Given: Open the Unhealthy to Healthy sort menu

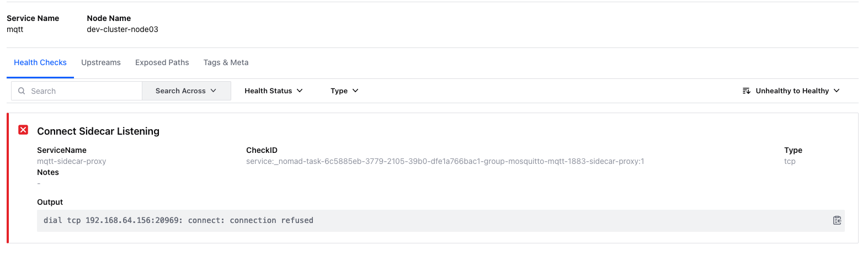Looking at the screenshot, I should 792,91.
